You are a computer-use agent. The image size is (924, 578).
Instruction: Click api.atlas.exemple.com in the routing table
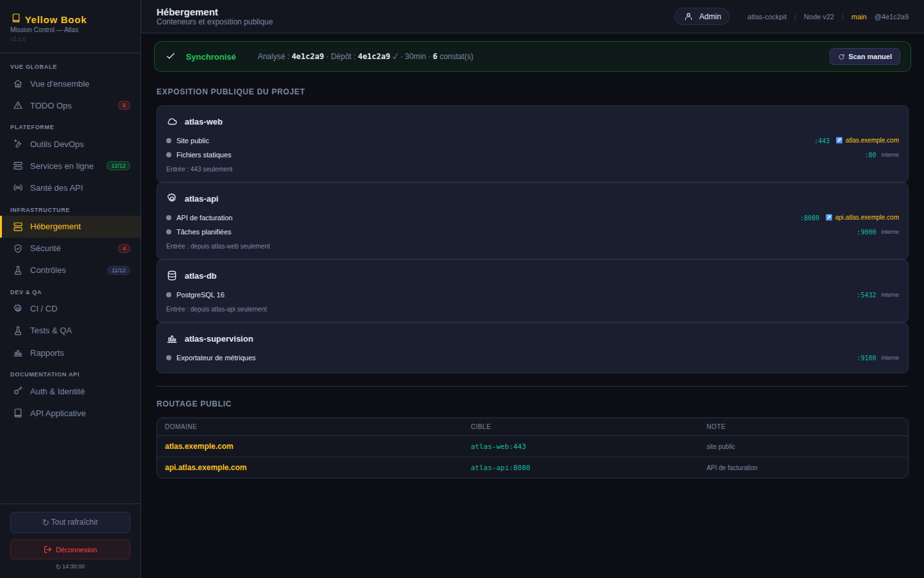[205, 468]
